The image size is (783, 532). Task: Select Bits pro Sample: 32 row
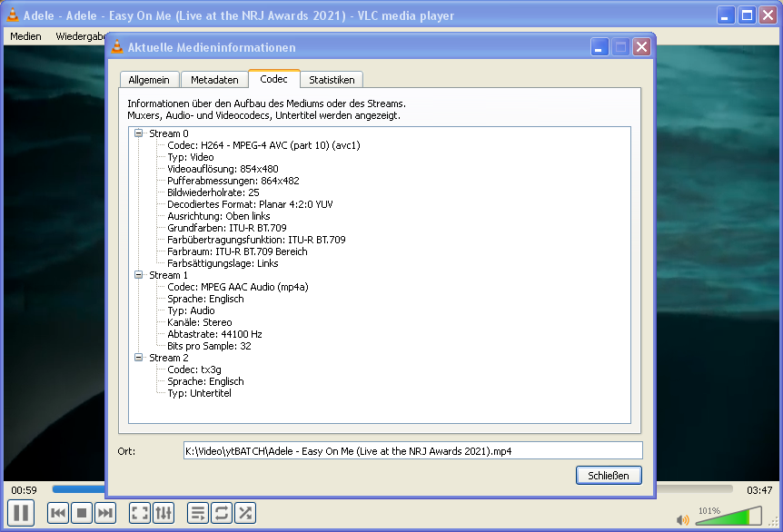tap(209, 346)
